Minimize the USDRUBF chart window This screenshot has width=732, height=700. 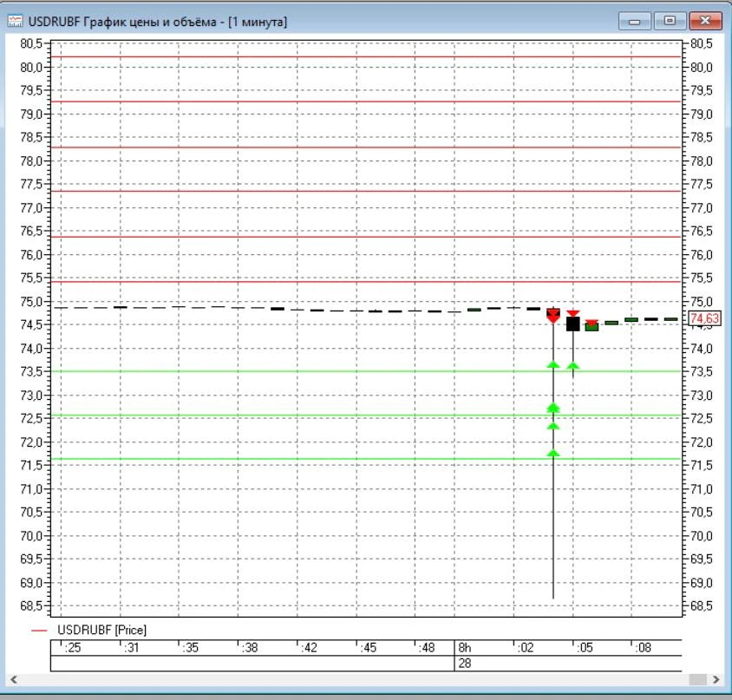[x=635, y=22]
